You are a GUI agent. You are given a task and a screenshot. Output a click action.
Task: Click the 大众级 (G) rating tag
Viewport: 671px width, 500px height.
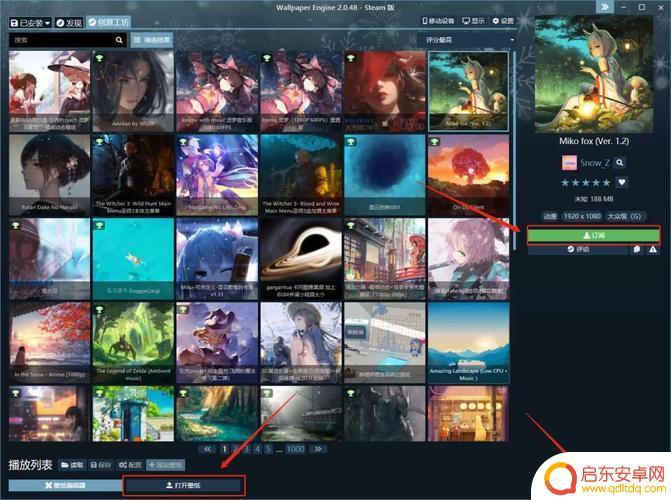pyautogui.click(x=624, y=216)
